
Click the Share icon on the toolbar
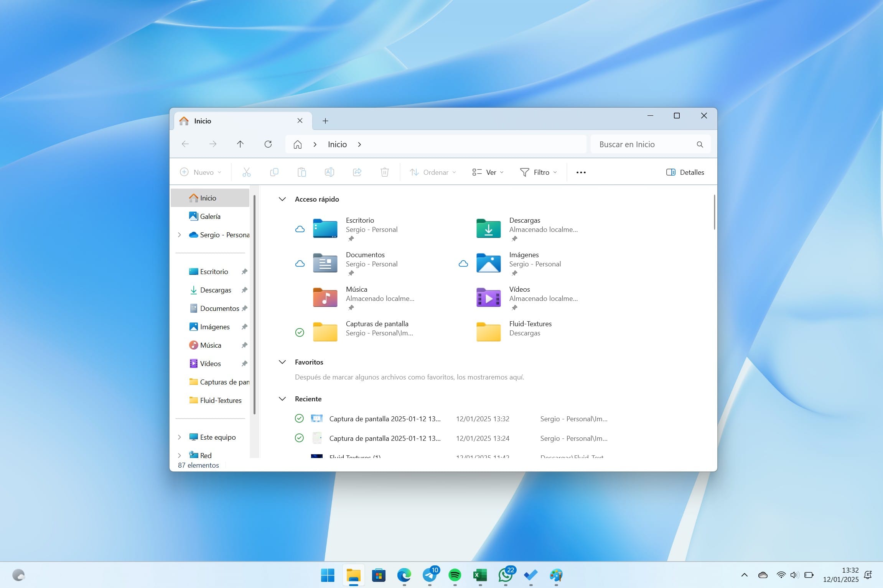(357, 172)
